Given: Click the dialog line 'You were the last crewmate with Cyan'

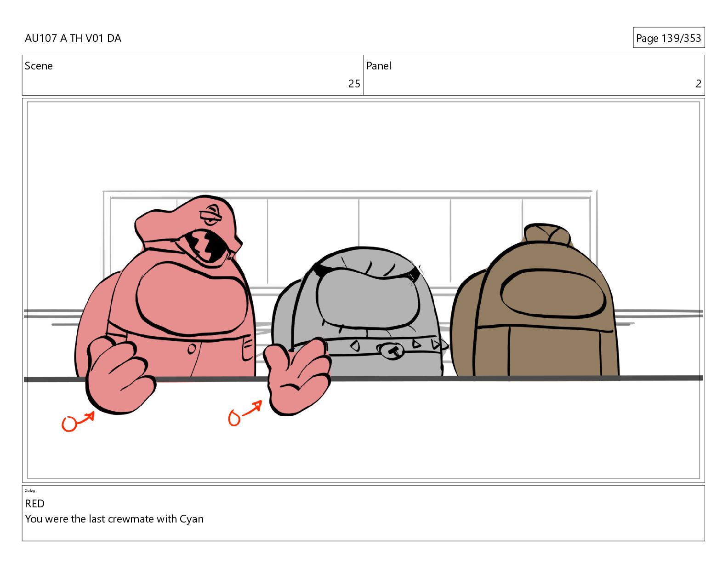Looking at the screenshot, I should pos(114,519).
